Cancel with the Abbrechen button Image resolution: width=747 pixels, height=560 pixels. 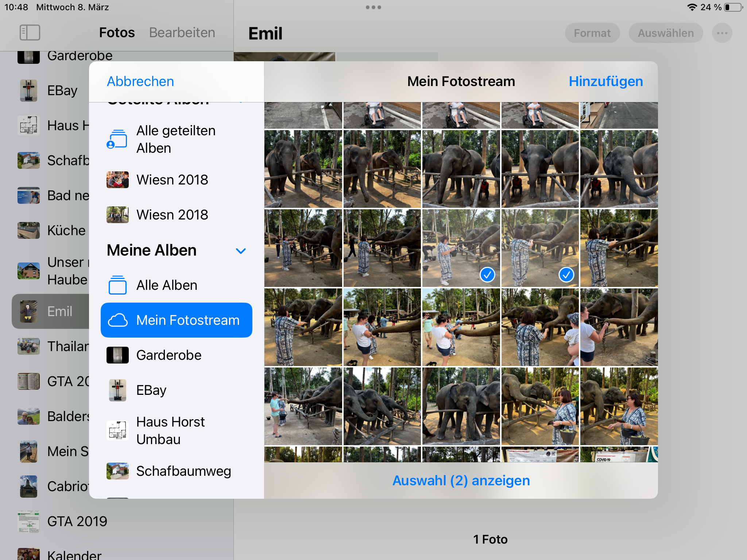140,81
